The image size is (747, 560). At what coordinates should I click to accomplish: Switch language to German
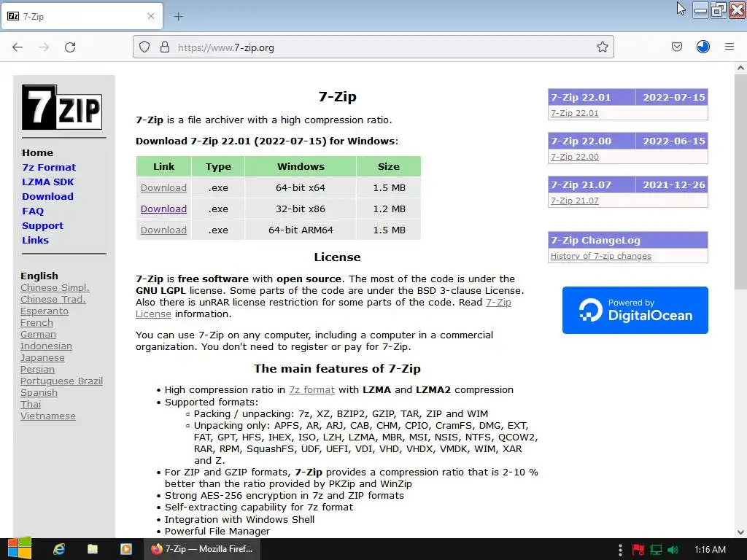[38, 334]
